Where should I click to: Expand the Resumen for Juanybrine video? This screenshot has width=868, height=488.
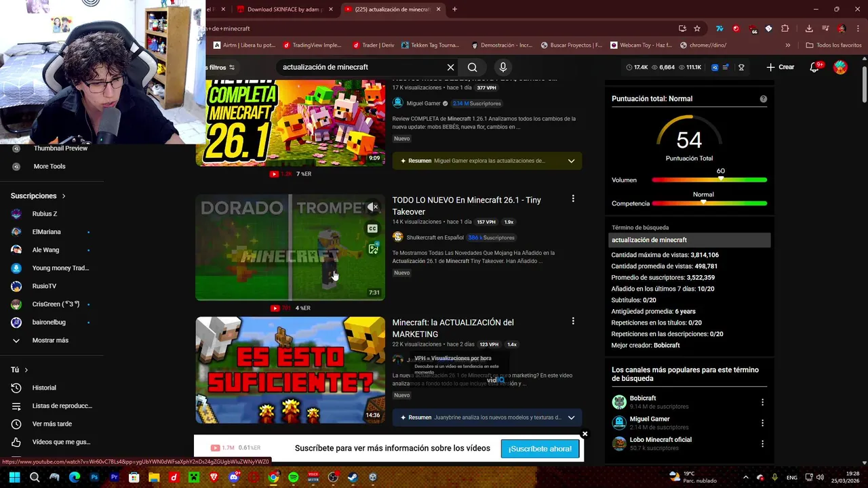pyautogui.click(x=571, y=418)
